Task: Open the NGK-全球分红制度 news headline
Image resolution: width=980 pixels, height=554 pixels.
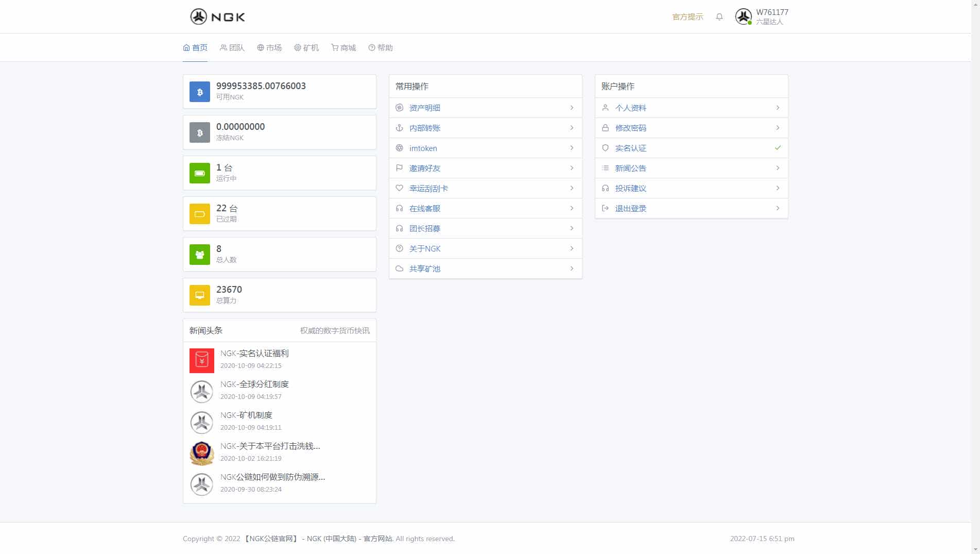Action: [x=254, y=384]
